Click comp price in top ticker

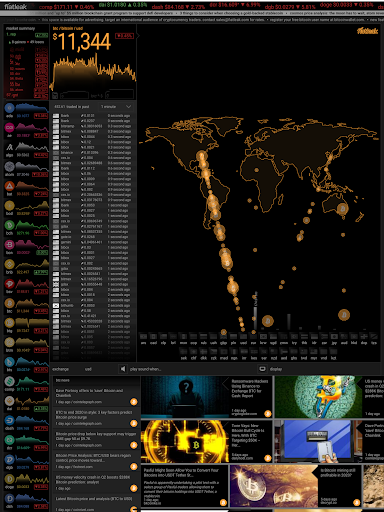(66, 7)
